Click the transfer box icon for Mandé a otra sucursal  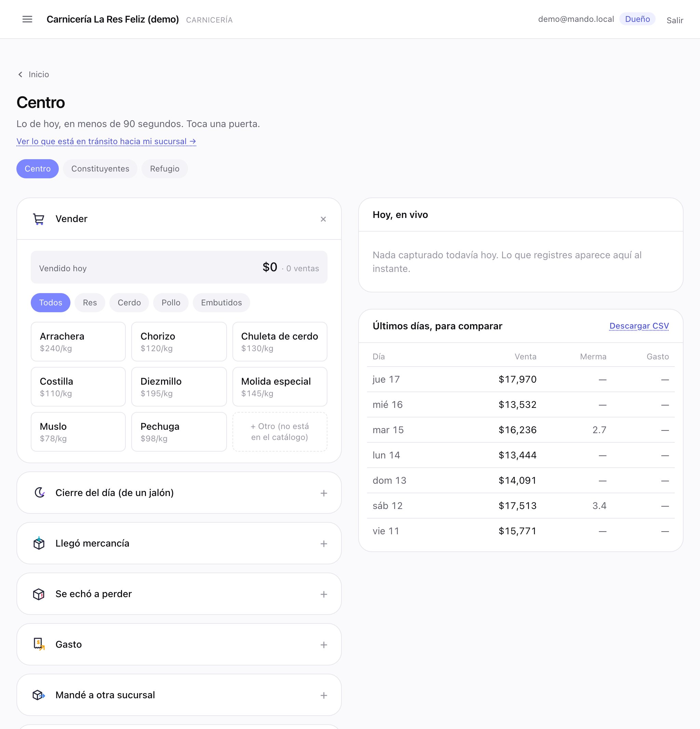click(x=39, y=695)
